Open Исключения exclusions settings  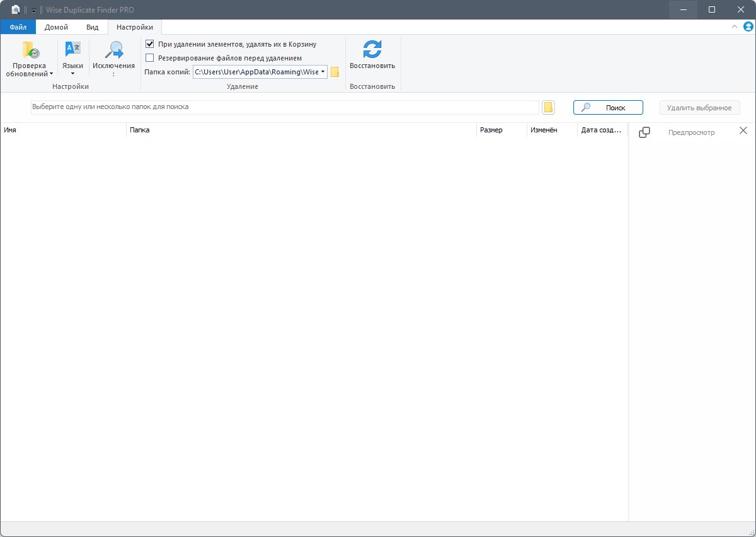click(x=113, y=50)
